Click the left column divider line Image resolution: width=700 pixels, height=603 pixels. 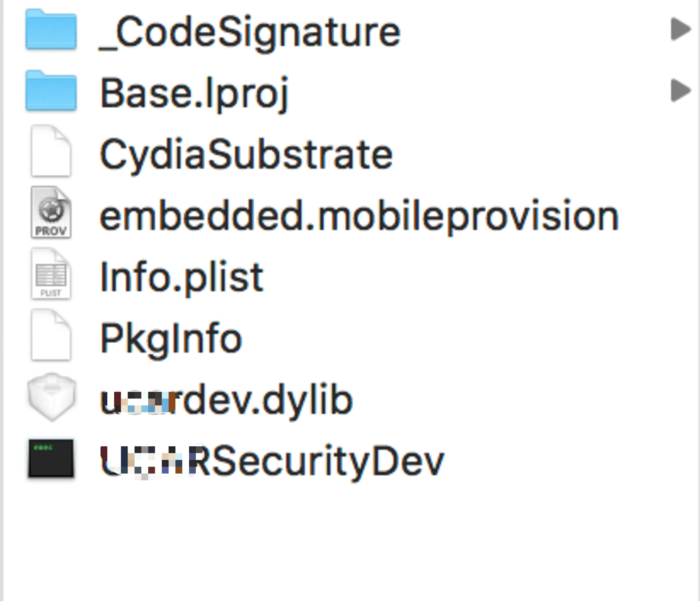pos(2,301)
